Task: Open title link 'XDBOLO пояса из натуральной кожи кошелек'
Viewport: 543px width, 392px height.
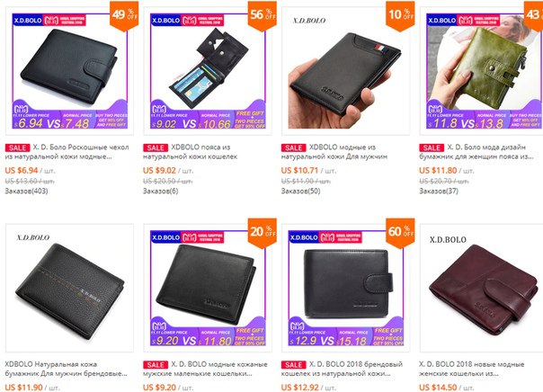Action: [x=190, y=152]
